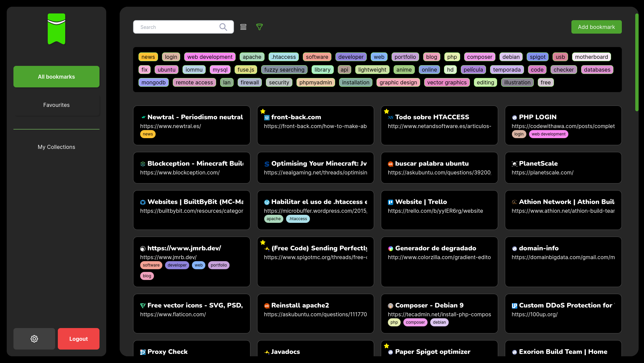This screenshot has height=363, width=644.
Task: Click the search magnifier icon
Action: point(223,27)
